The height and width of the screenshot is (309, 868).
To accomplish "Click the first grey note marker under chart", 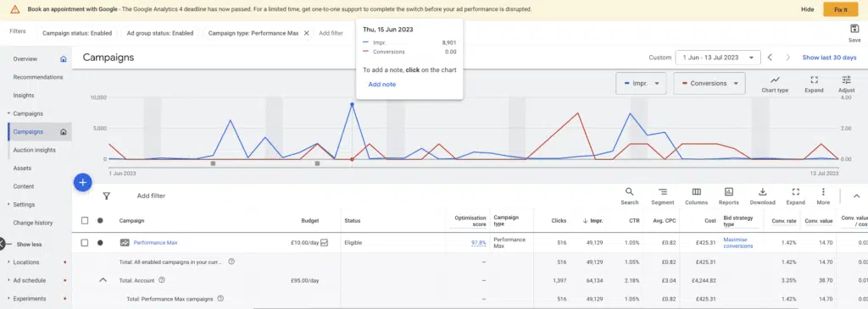I will 213,163.
